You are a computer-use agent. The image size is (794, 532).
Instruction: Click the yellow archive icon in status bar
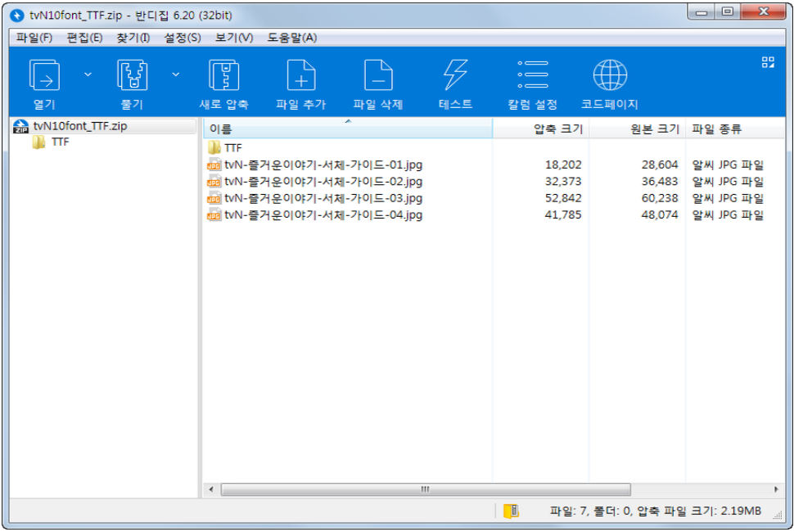pyautogui.click(x=511, y=512)
